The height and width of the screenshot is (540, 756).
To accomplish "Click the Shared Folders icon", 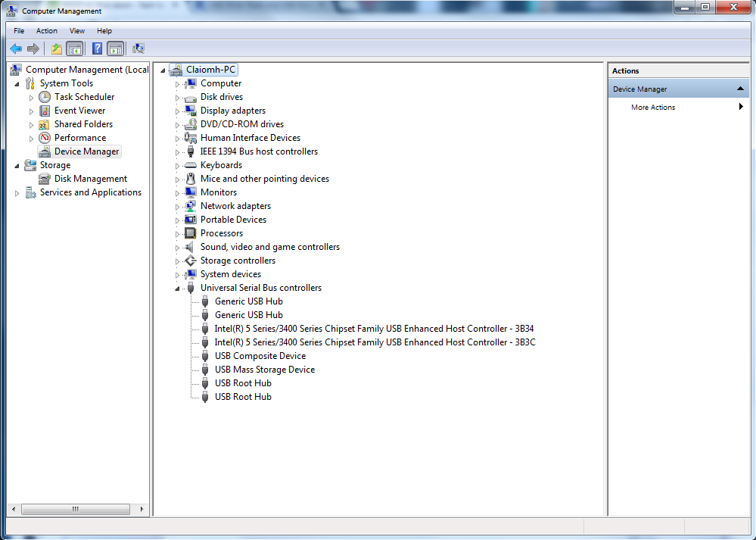I will click(x=45, y=124).
